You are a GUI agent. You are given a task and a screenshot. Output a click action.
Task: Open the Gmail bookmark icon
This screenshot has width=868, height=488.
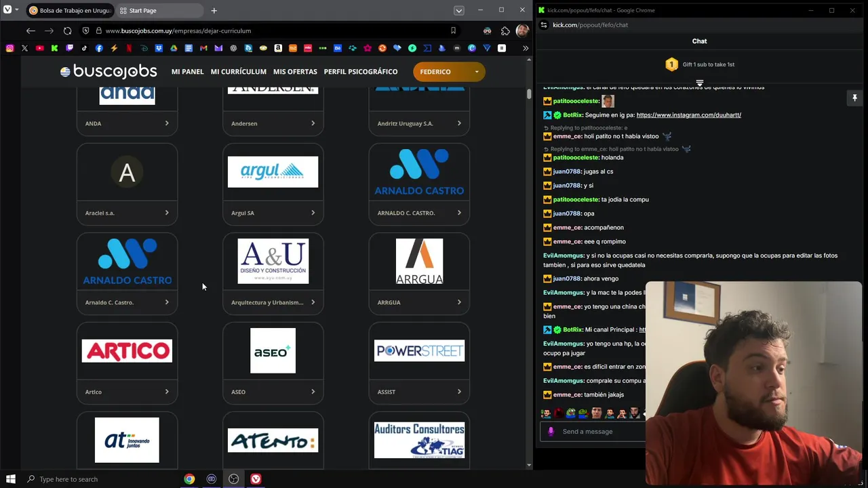(203, 48)
